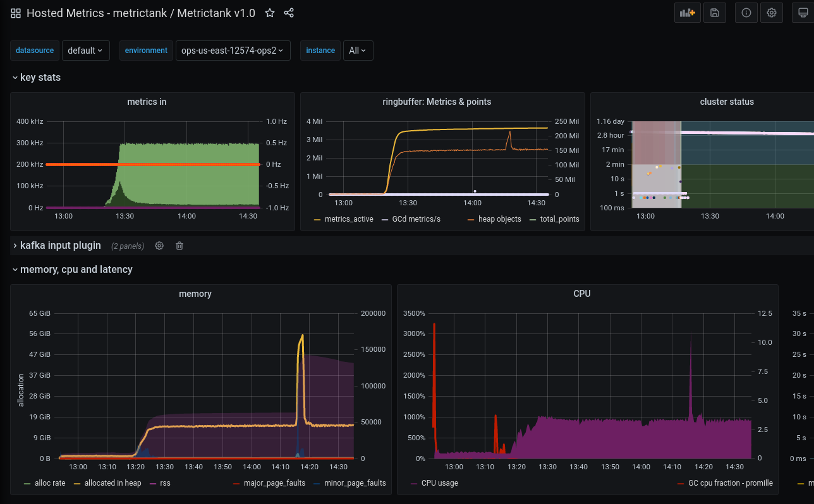Click the dashboard info icon
This screenshot has height=504, width=814.
746,12
